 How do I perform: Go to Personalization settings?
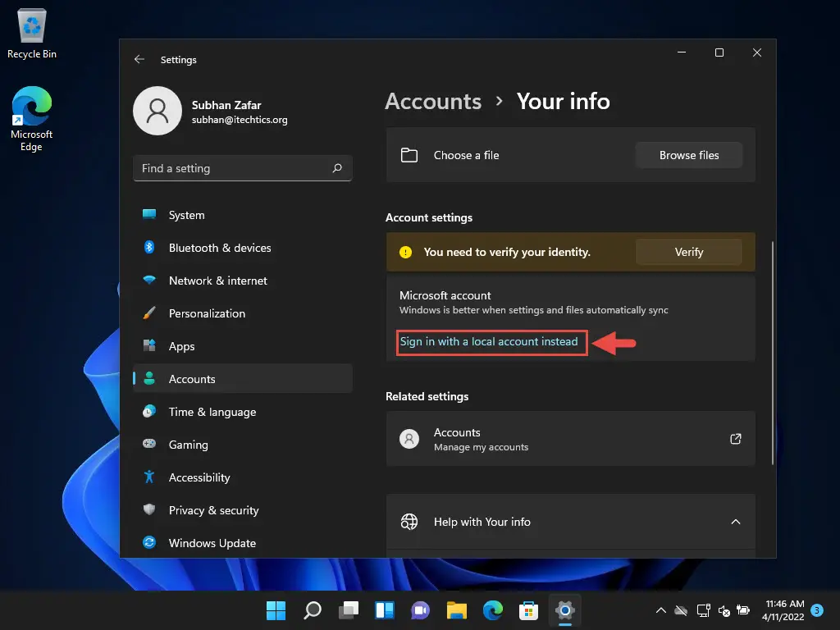point(207,313)
